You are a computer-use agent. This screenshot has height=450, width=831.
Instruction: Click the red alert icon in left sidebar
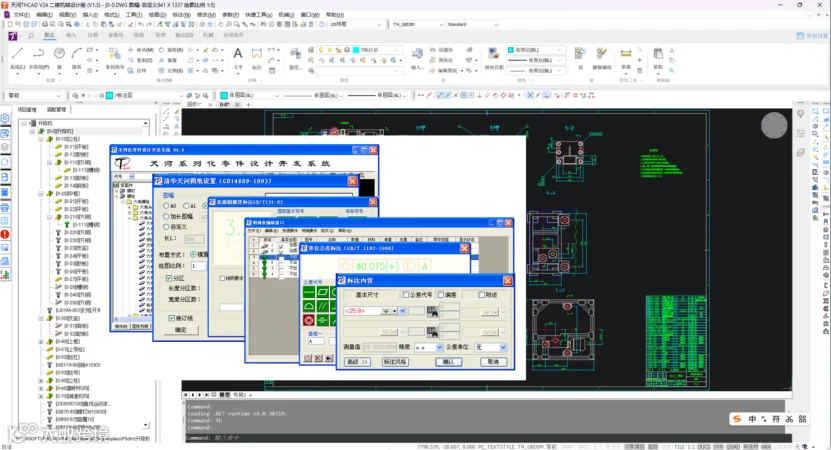point(5,234)
